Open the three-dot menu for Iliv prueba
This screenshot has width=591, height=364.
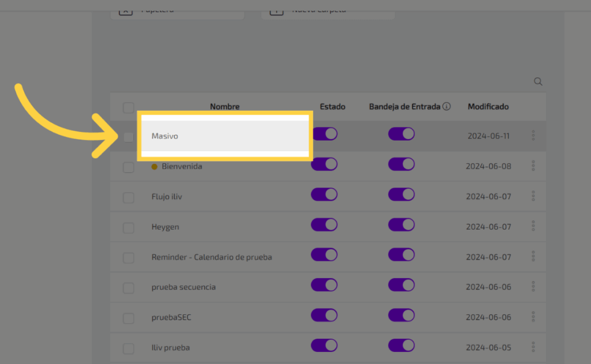[533, 347]
